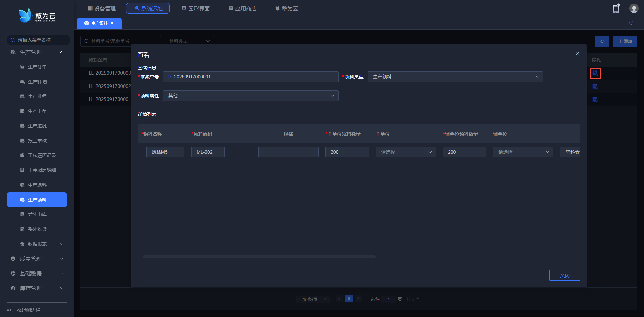Open the 领料属性 dropdown showing 其他

pos(251,96)
